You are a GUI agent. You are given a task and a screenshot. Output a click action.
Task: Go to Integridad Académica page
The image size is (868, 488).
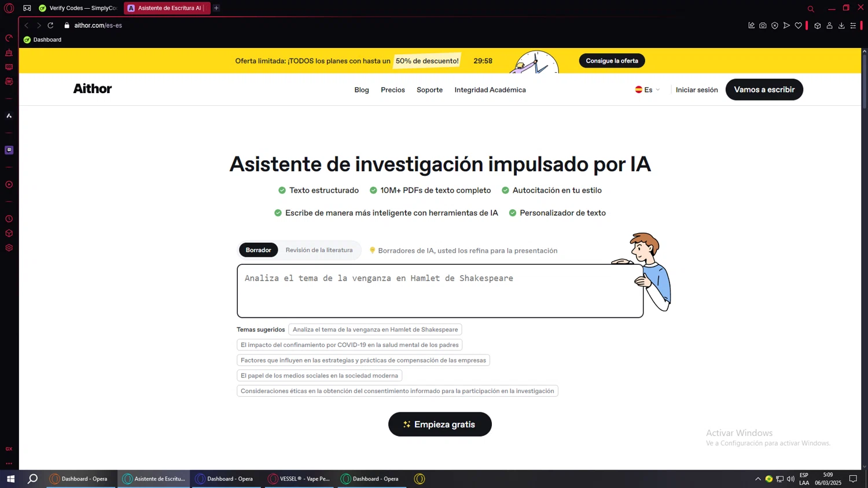pos(490,90)
